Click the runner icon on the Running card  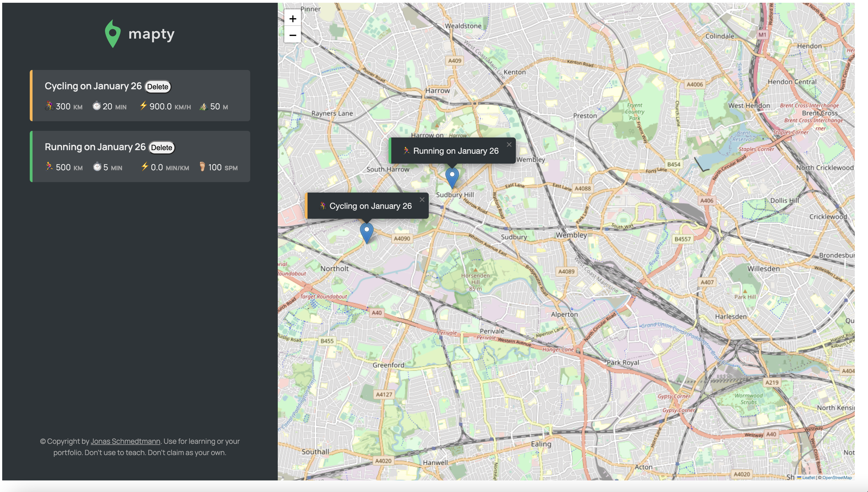(x=49, y=167)
